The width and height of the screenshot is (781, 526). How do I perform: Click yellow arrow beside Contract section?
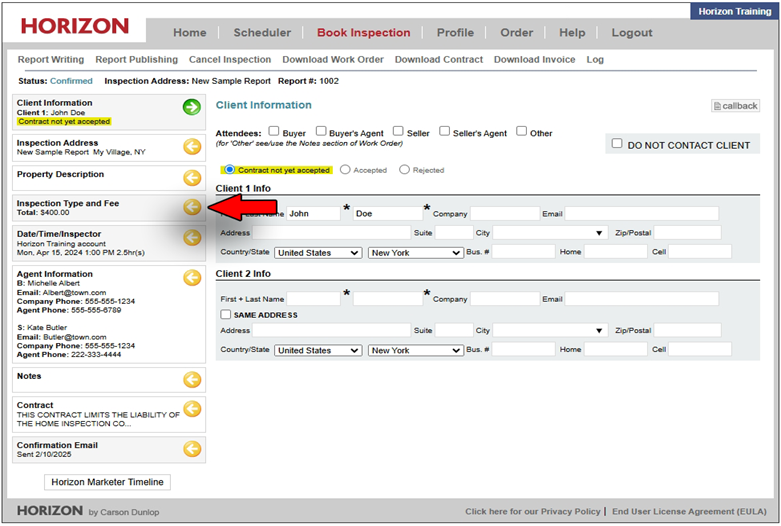tap(192, 409)
